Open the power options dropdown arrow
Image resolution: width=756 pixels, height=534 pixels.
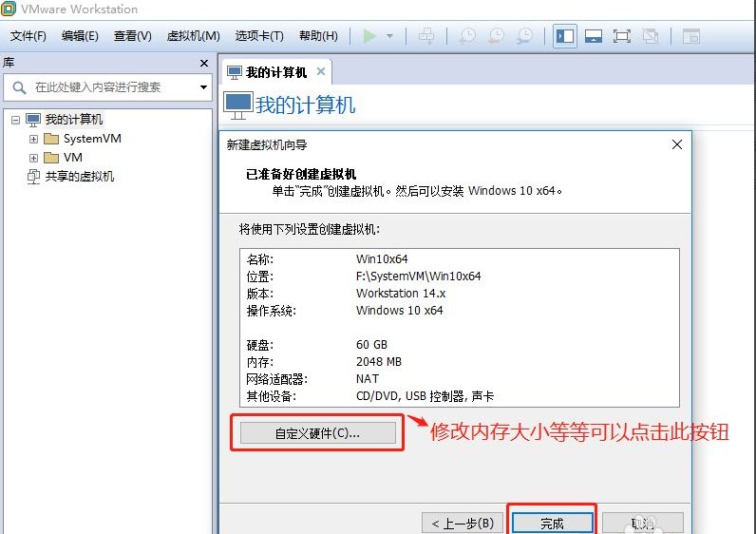[x=389, y=36]
